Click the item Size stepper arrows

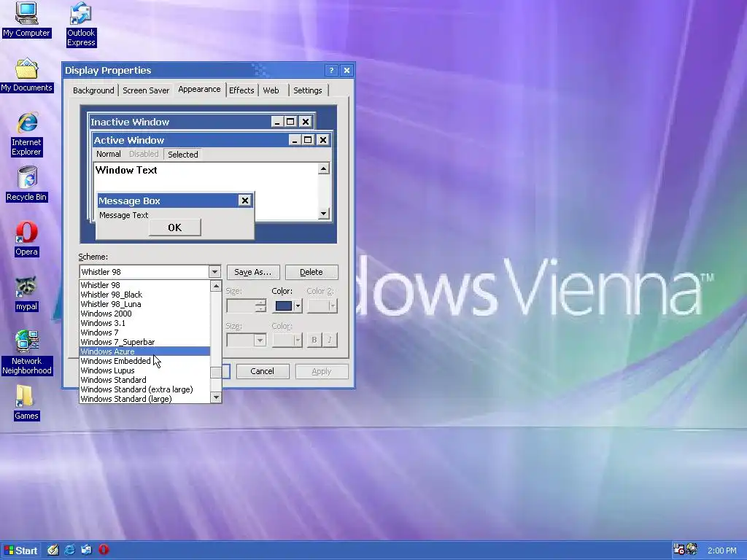(x=260, y=306)
